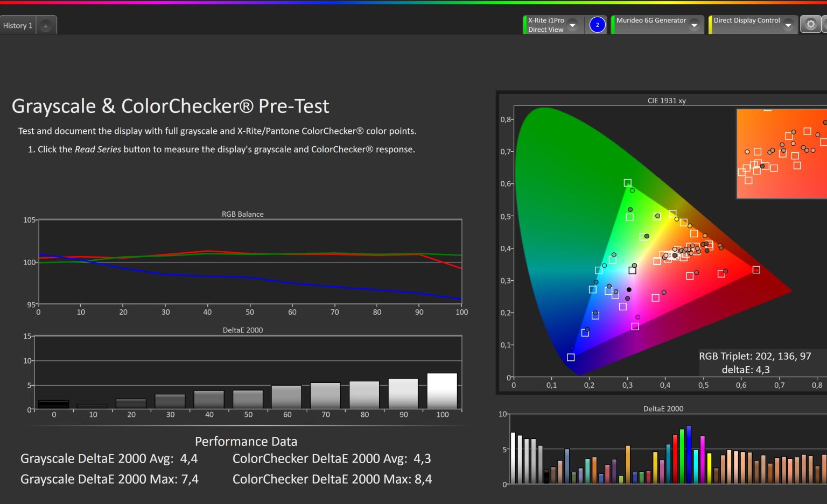Select the pure red ColorChecker DeltaE bar
Viewport: 827px width, 504px height.
[675, 459]
